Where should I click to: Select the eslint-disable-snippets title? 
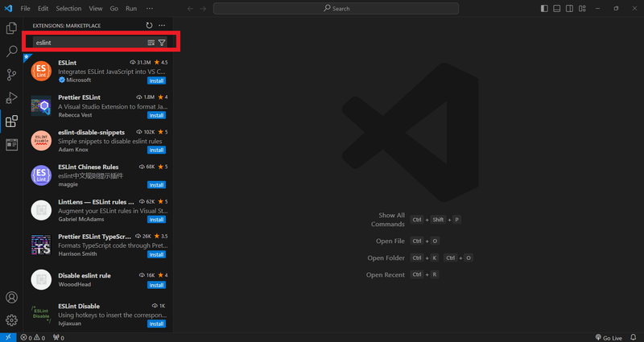(91, 132)
